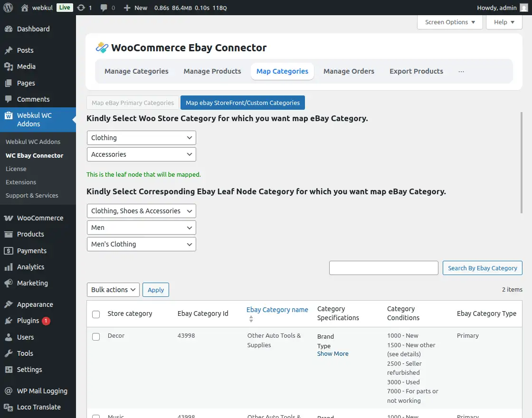The height and width of the screenshot is (418, 532).
Task: Click the updates refresh icon in admin bar
Action: pos(81,8)
